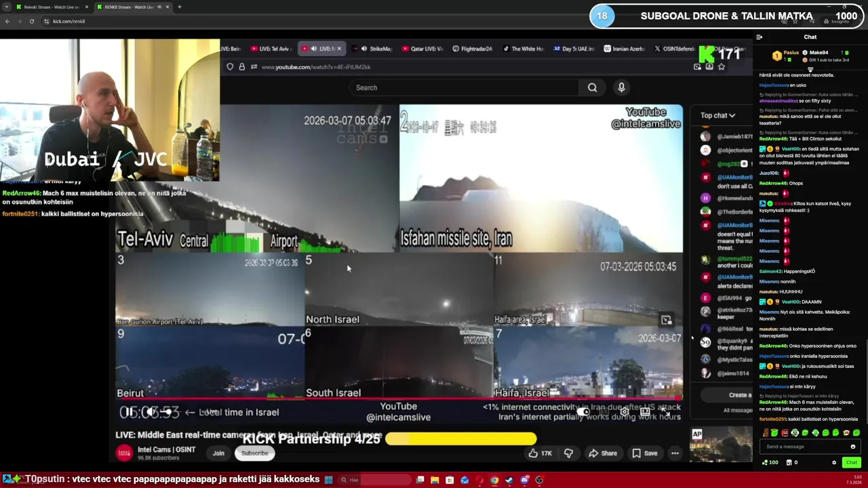Save the video to a playlist

pos(645,453)
